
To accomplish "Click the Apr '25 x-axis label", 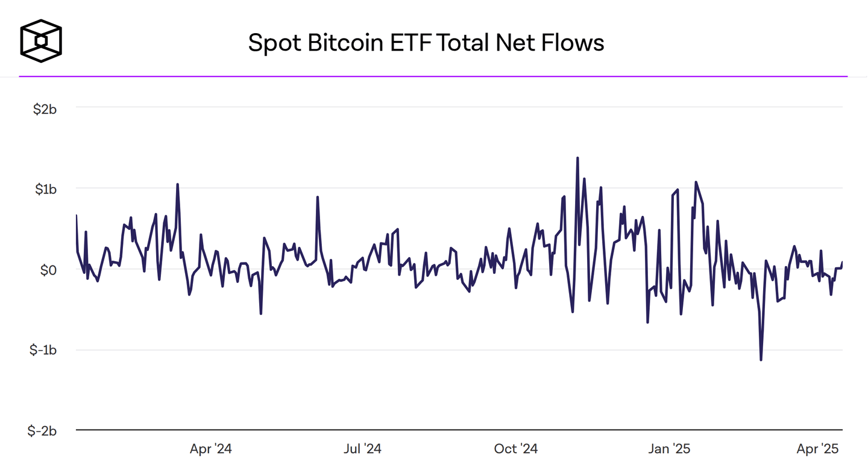I will pos(817,449).
